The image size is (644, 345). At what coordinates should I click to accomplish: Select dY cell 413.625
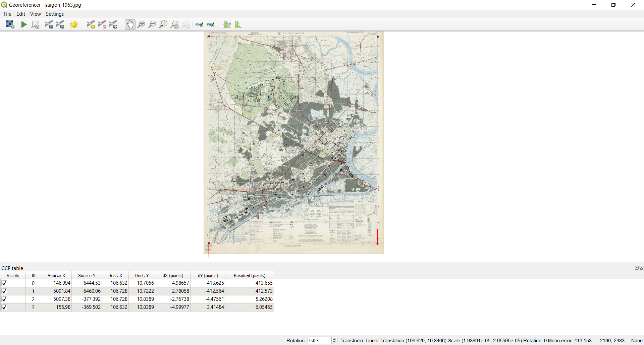pos(208,283)
